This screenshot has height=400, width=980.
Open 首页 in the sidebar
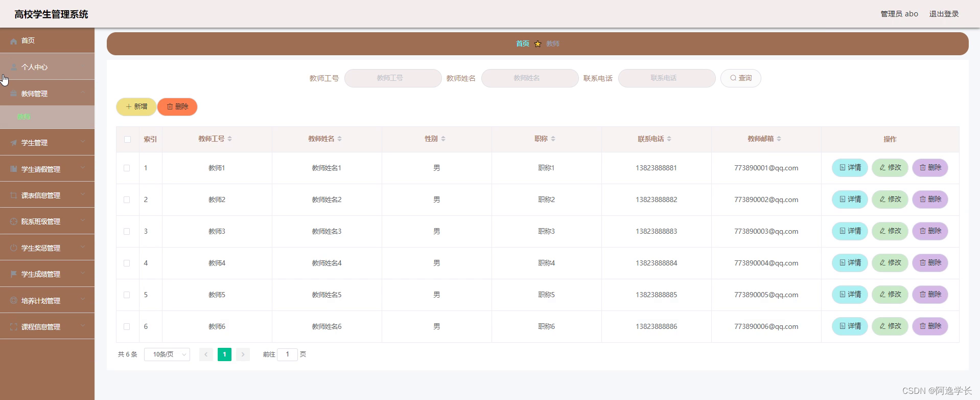pyautogui.click(x=47, y=40)
